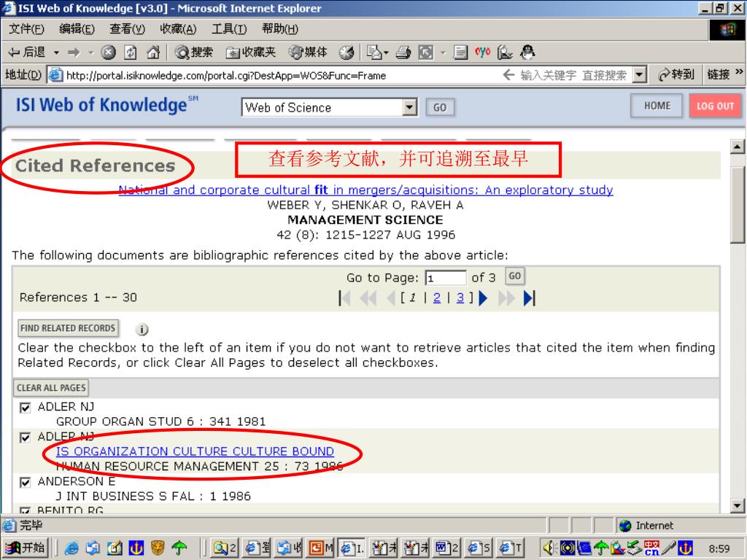Click the Go to Page number input field
This screenshot has height=560, width=747.
coord(446,278)
